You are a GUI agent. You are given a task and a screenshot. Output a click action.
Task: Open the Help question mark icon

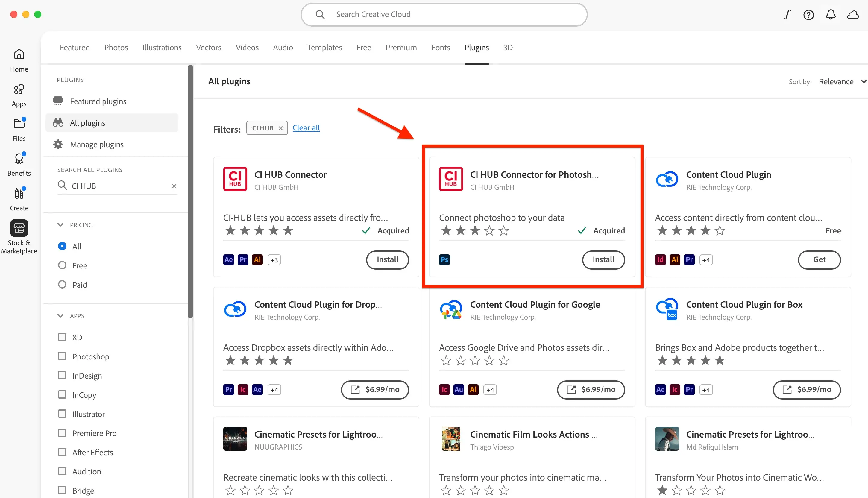click(x=808, y=15)
